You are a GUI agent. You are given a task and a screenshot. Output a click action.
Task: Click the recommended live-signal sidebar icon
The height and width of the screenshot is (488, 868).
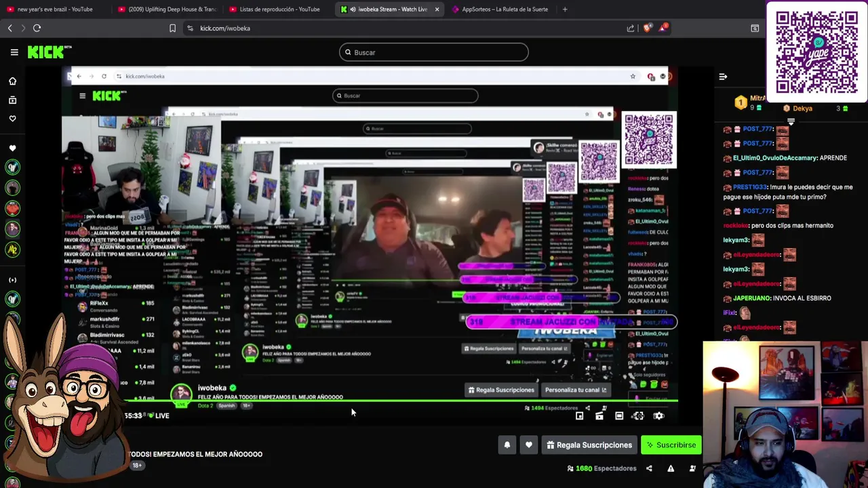tap(12, 280)
